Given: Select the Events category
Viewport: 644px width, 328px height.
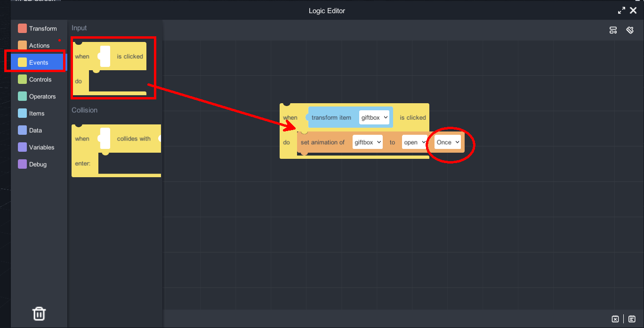Looking at the screenshot, I should pos(39,63).
